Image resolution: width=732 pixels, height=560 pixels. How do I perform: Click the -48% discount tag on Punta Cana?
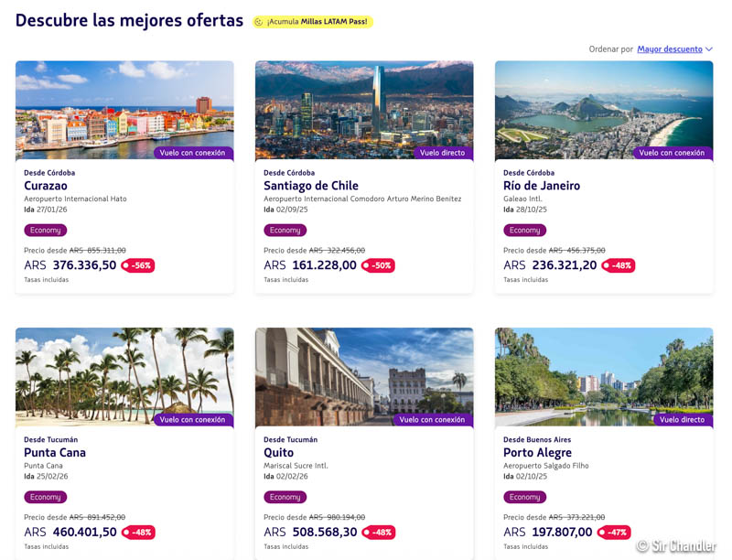(138, 533)
